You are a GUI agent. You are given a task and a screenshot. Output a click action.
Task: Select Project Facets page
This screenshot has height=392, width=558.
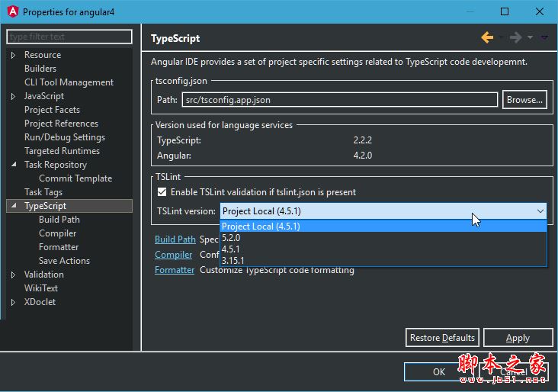click(x=52, y=110)
